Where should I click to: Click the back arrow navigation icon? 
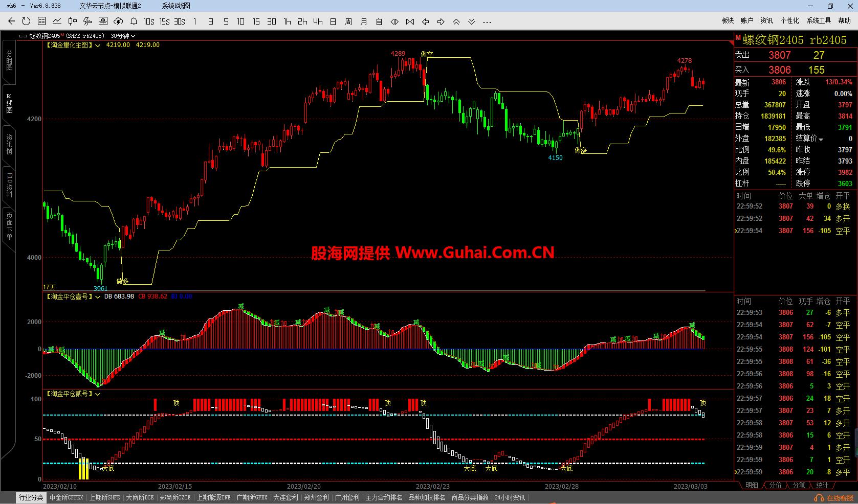click(x=11, y=21)
